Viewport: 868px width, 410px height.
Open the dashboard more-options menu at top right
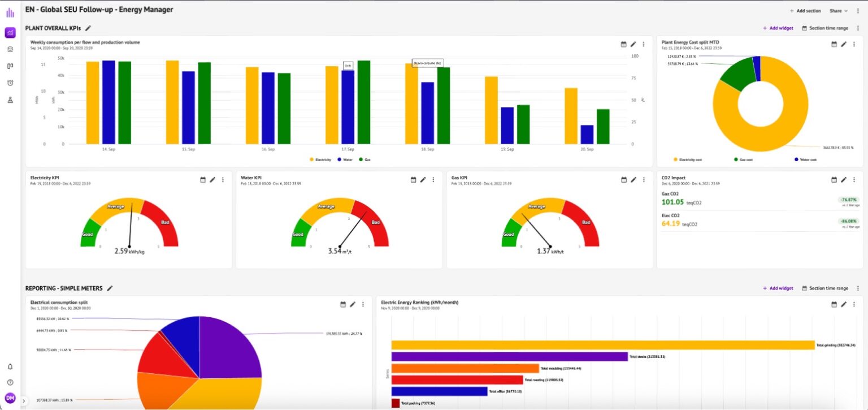coord(858,11)
